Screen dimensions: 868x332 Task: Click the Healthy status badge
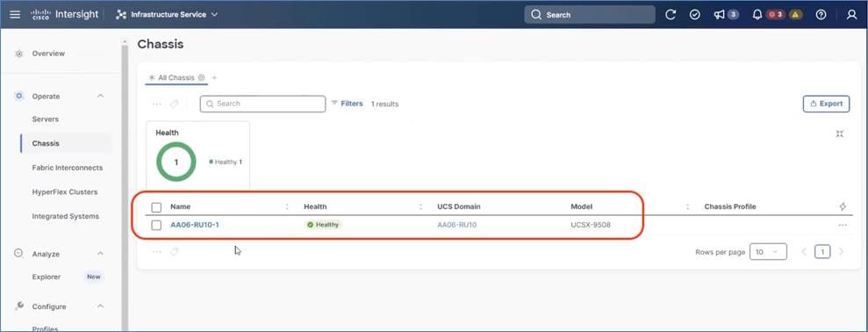(x=323, y=225)
